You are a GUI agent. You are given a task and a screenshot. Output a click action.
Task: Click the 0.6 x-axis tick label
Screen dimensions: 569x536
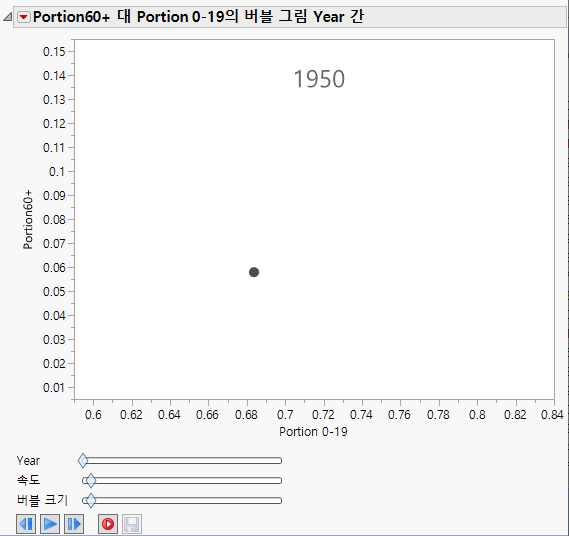coord(93,414)
